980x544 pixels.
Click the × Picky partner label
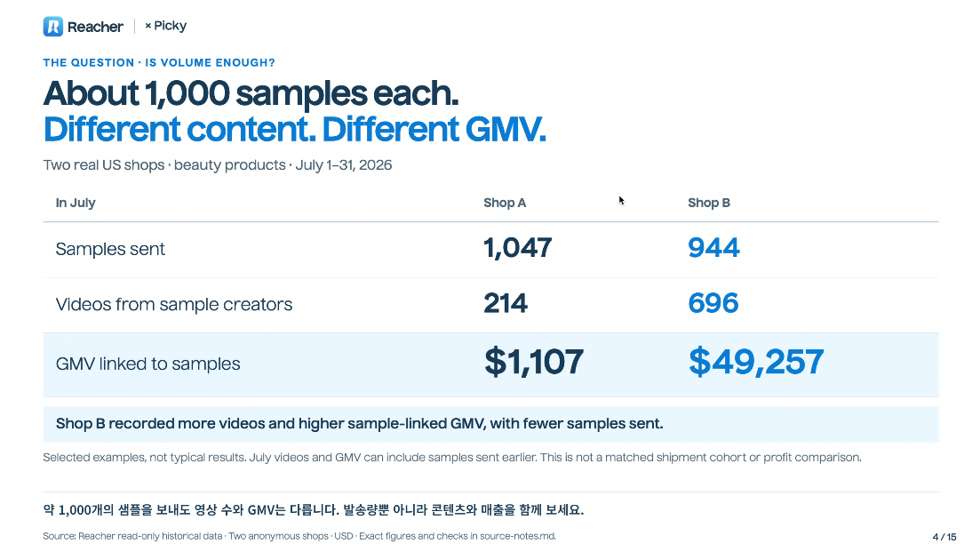tap(165, 26)
